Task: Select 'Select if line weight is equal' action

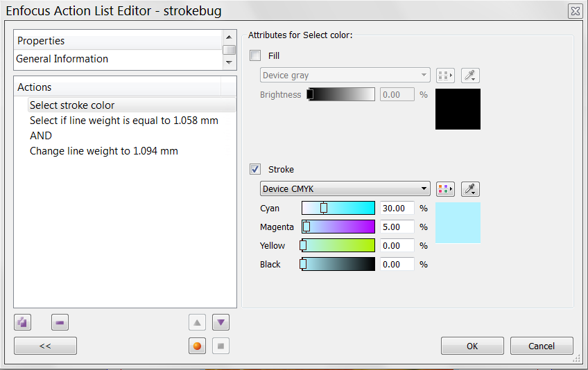Action: pos(123,121)
